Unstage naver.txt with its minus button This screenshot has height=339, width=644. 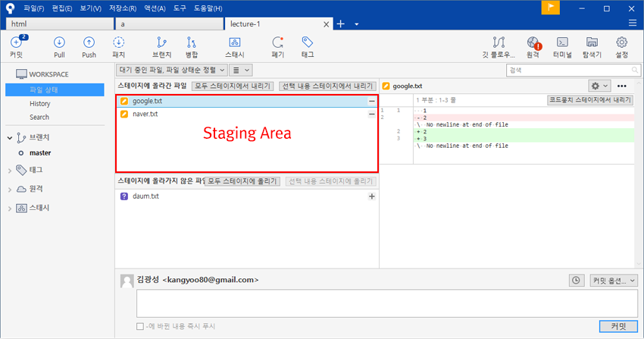click(x=372, y=115)
